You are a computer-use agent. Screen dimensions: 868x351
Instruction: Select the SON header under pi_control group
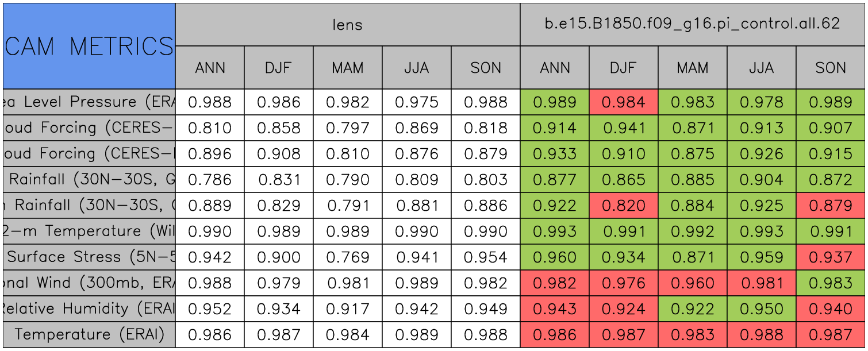coord(830,68)
